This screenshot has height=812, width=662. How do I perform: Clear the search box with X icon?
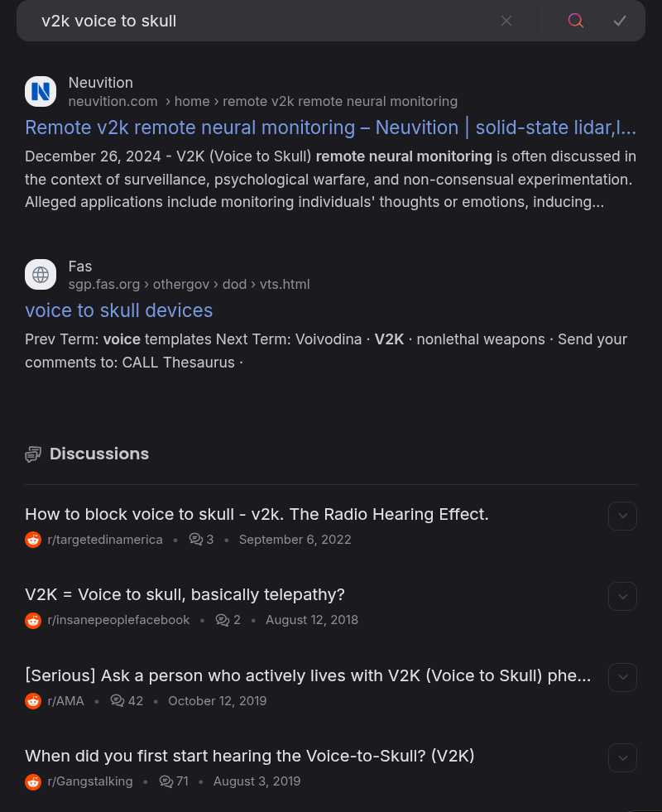[506, 21]
